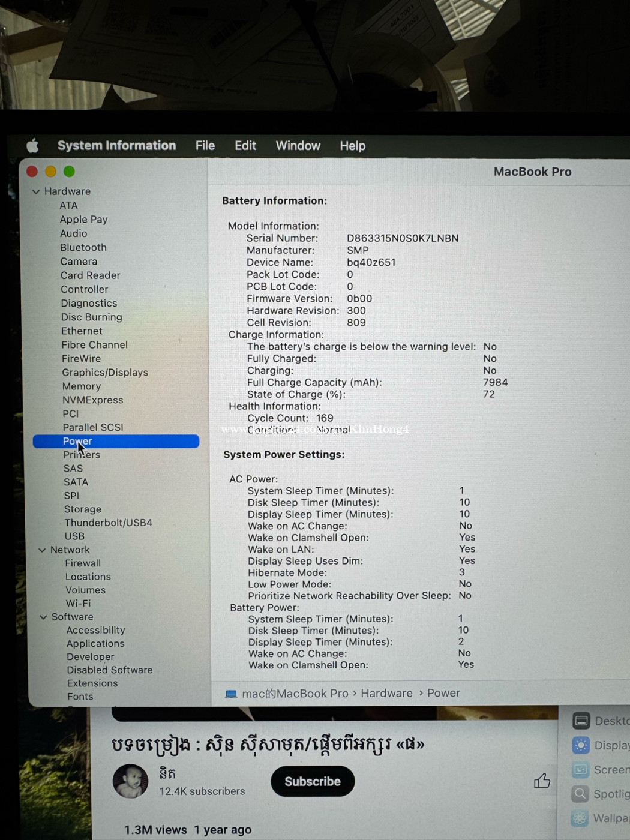
Task: Click the Cycle Count value 169
Action: pos(325,418)
